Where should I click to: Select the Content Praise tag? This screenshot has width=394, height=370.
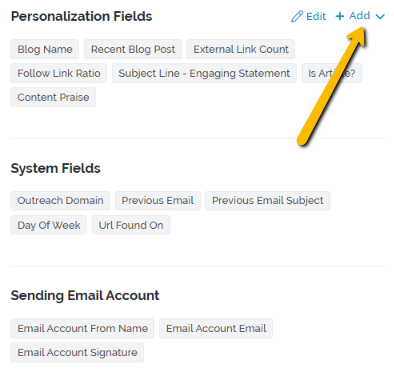[53, 97]
